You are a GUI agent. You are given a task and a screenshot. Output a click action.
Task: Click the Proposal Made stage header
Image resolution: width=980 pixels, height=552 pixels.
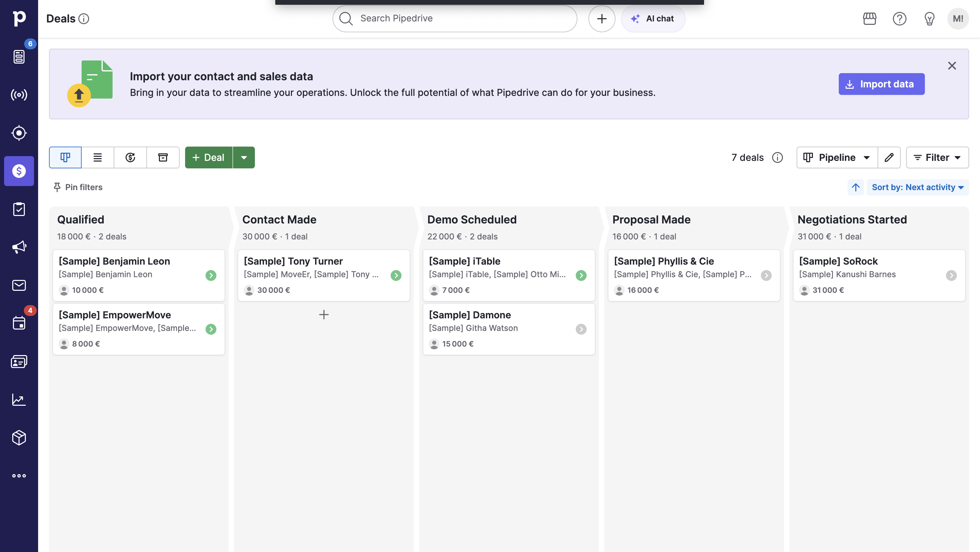coord(651,219)
